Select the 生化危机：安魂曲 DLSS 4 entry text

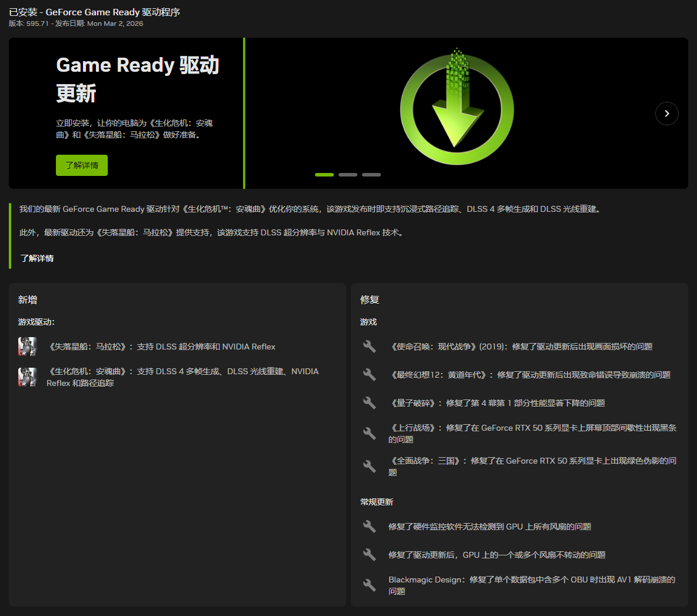pyautogui.click(x=182, y=377)
